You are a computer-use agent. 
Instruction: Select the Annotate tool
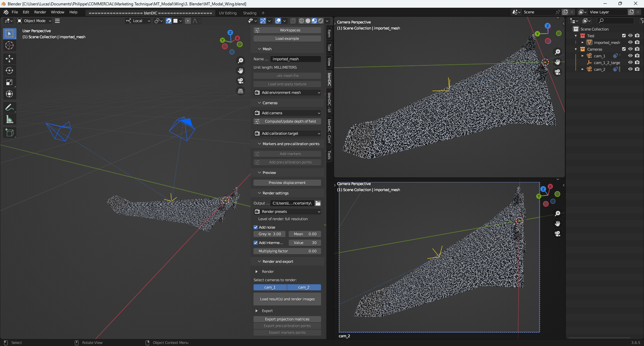(x=9, y=108)
